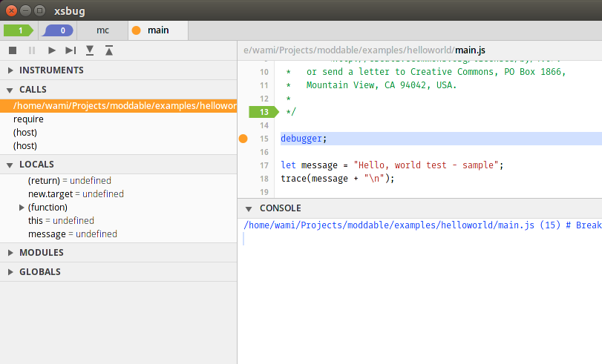
Task: Click the green breakpoints counter badge
Action: coord(19,30)
